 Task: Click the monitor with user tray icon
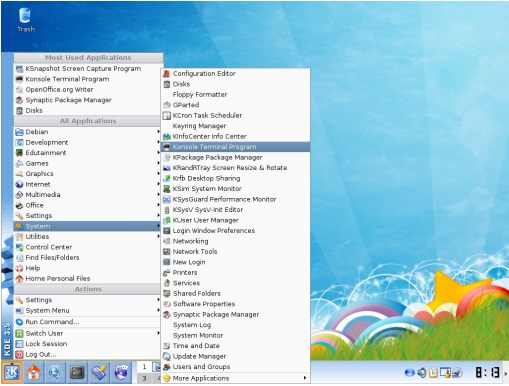click(x=445, y=373)
